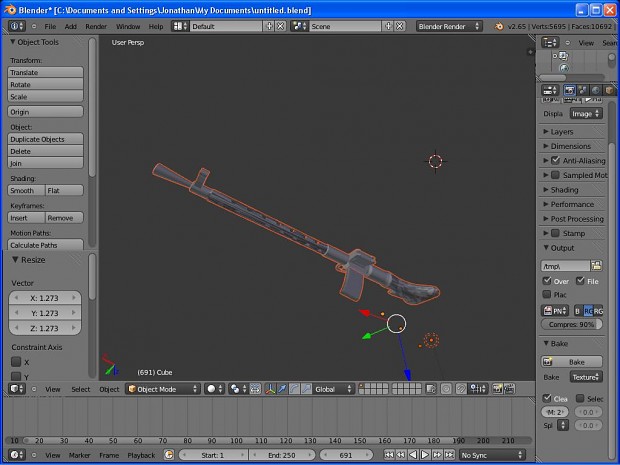Toggle the Anti-Aliasing checkbox
Screen dimensions: 620x465
point(556,161)
